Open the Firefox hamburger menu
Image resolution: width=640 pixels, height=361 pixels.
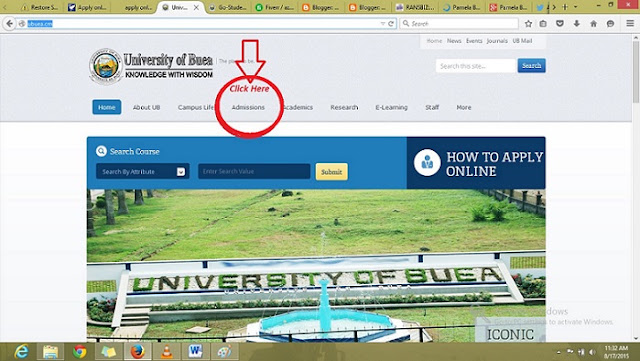630,24
